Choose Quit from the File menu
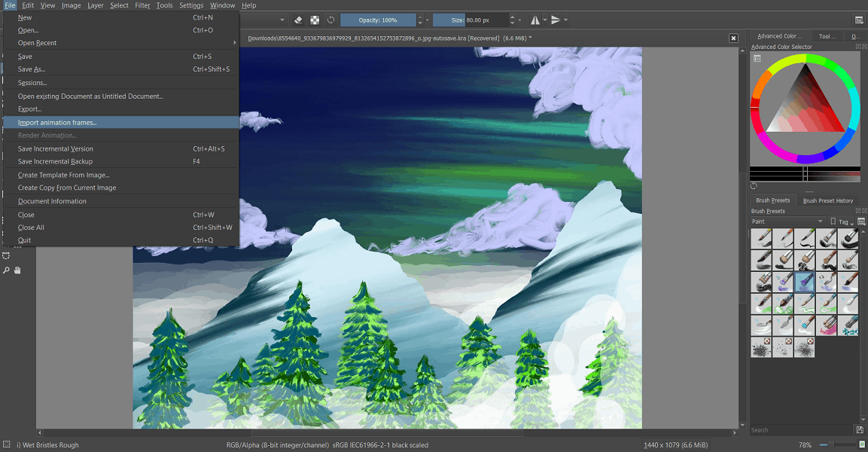This screenshot has width=868, height=452. (121, 240)
